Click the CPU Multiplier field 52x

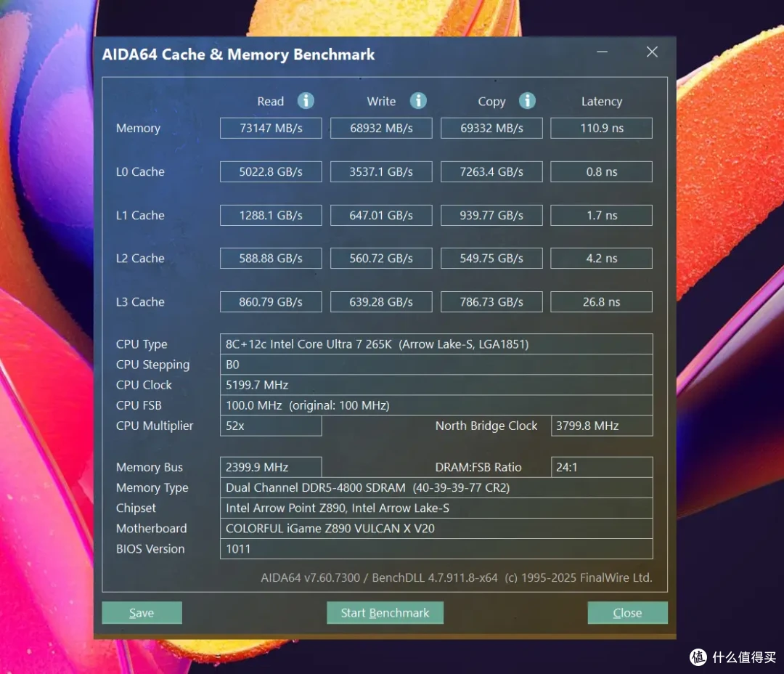(x=271, y=426)
